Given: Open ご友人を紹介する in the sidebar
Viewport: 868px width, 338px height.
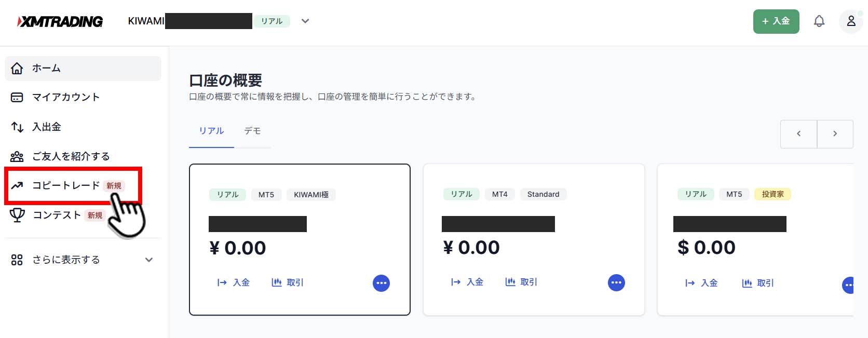Looking at the screenshot, I should pyautogui.click(x=71, y=156).
